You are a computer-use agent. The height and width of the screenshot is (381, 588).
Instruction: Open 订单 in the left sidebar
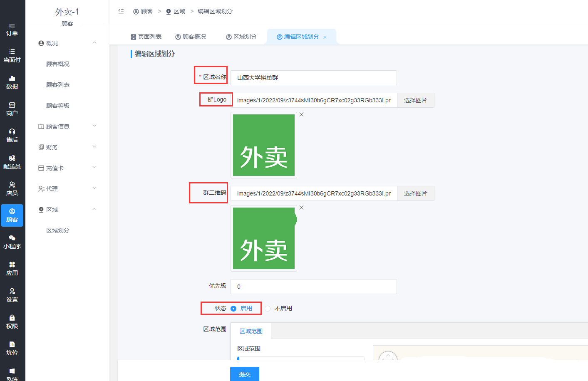(12, 29)
